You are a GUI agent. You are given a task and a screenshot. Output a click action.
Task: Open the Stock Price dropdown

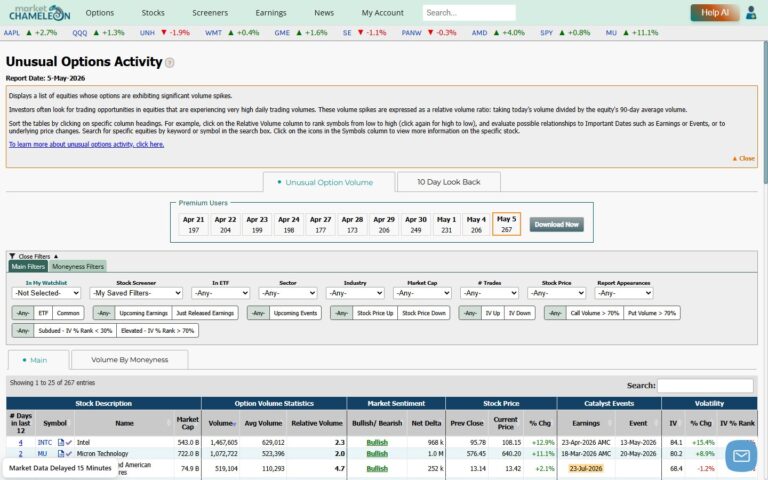point(556,293)
